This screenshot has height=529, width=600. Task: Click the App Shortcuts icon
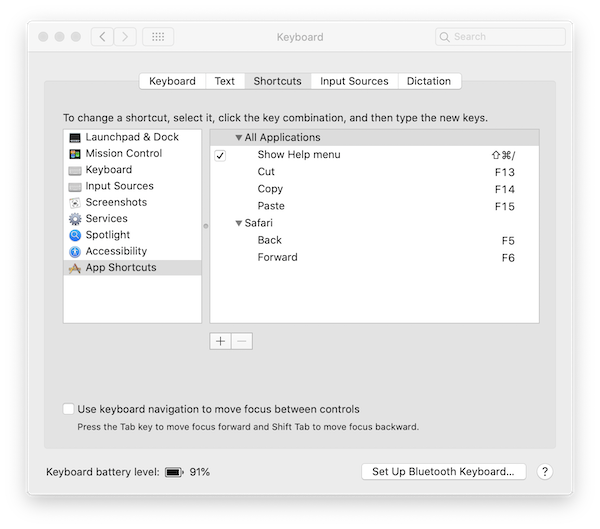(75, 268)
